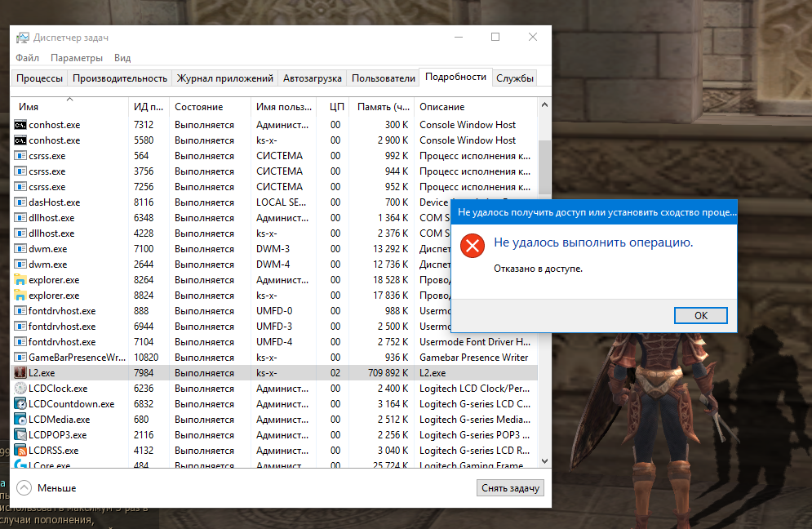Click the DWM-3 user name cell
This screenshot has height=529, width=812.
click(x=273, y=249)
